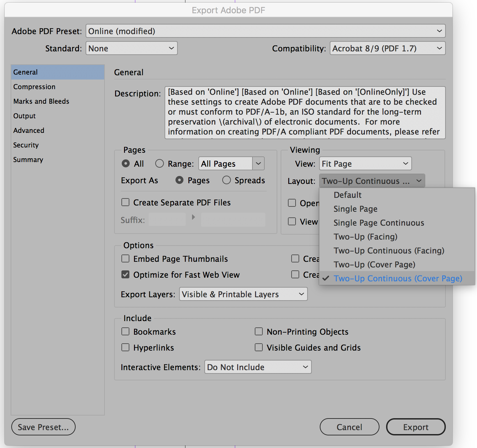Disable Optimize for Fast Web View

click(125, 274)
